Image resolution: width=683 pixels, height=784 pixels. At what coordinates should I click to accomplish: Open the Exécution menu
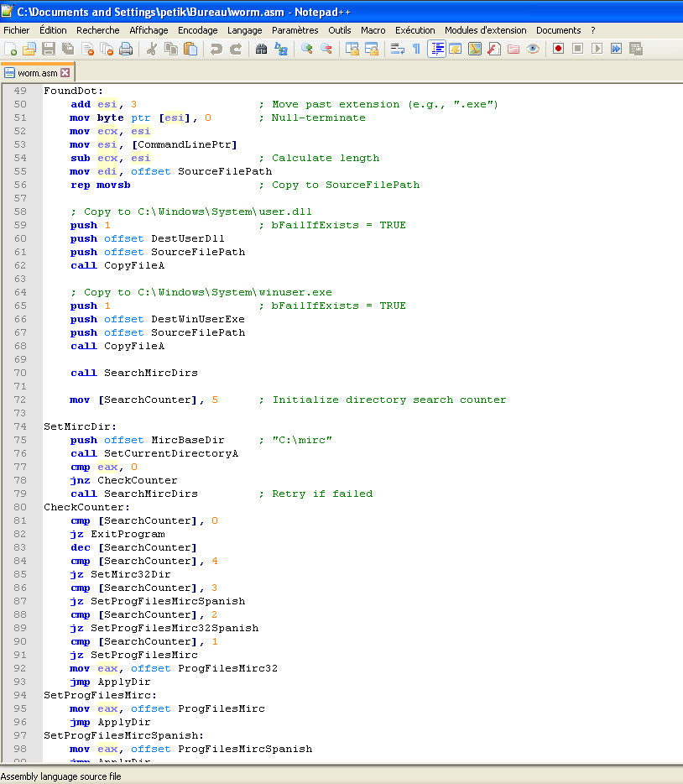(x=415, y=30)
